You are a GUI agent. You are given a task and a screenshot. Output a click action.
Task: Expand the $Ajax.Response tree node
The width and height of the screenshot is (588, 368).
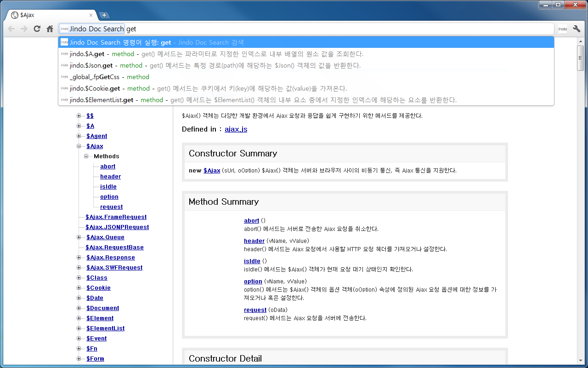point(79,258)
